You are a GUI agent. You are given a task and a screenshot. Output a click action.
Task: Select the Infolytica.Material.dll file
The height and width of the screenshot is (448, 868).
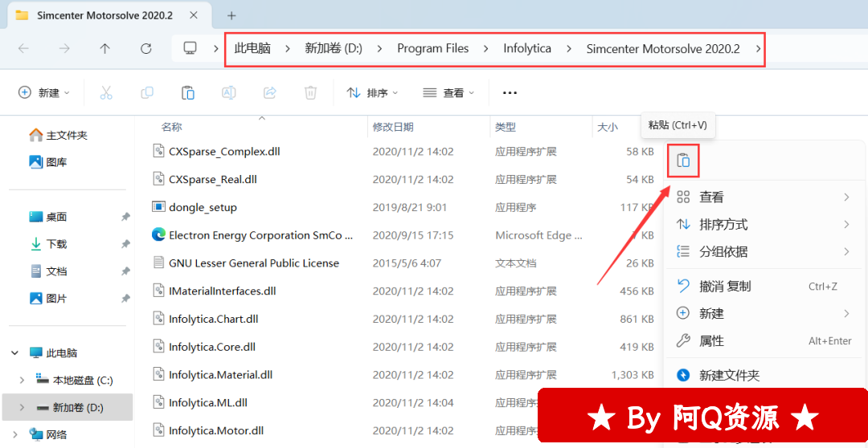coord(212,374)
